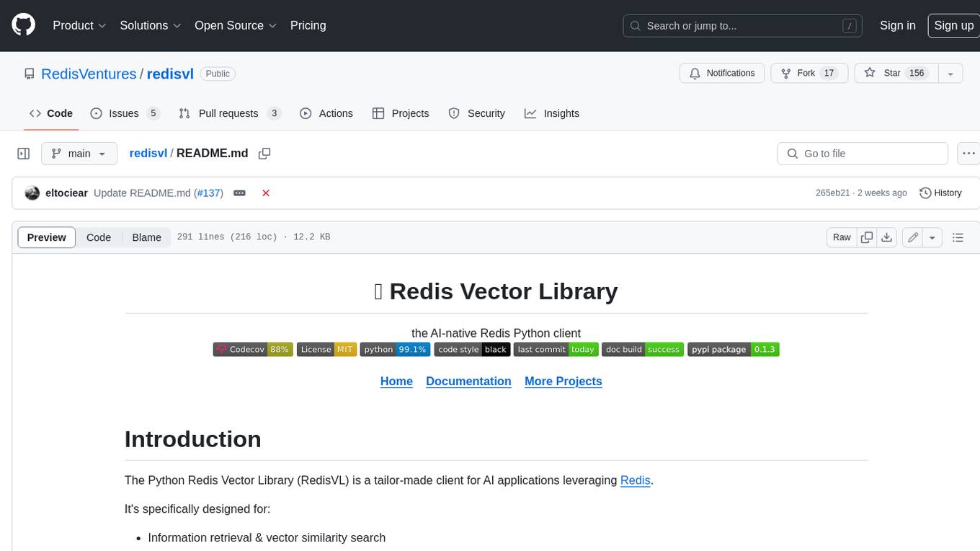Switch to Blame view
Screen dimensions: 980x551
click(146, 237)
